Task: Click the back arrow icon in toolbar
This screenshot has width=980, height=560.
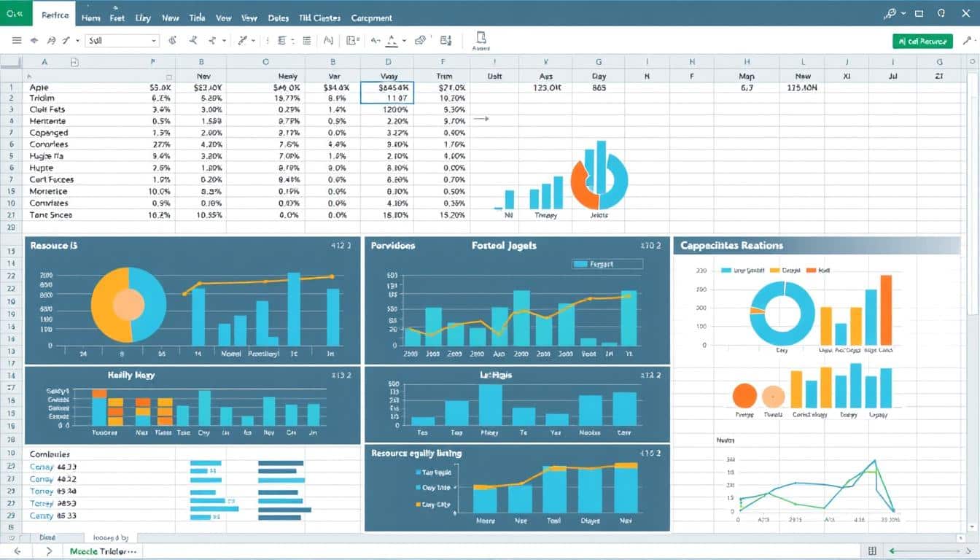Action: [34, 41]
